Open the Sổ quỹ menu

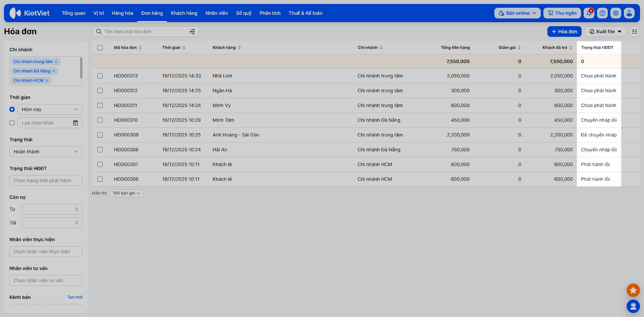pos(244,13)
